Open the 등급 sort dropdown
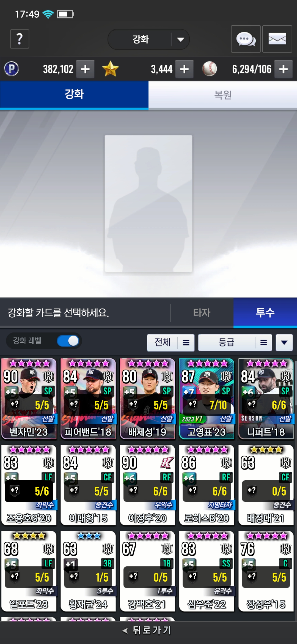297x644 pixels. (235, 343)
